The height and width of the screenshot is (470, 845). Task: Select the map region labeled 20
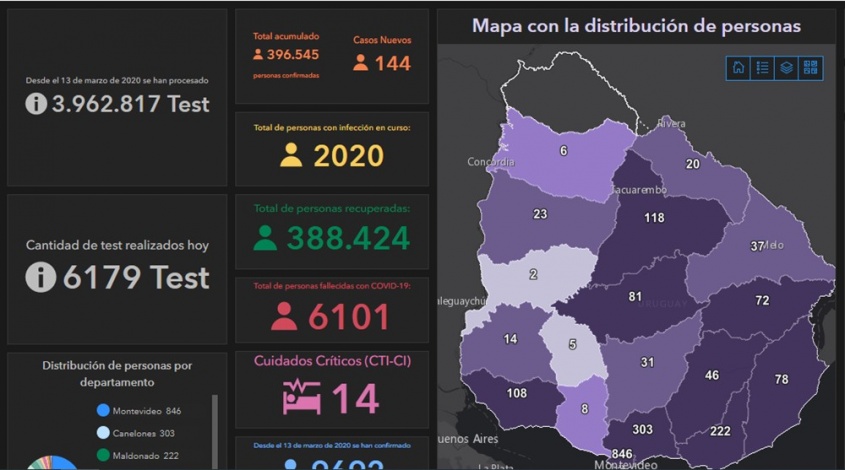click(692, 164)
